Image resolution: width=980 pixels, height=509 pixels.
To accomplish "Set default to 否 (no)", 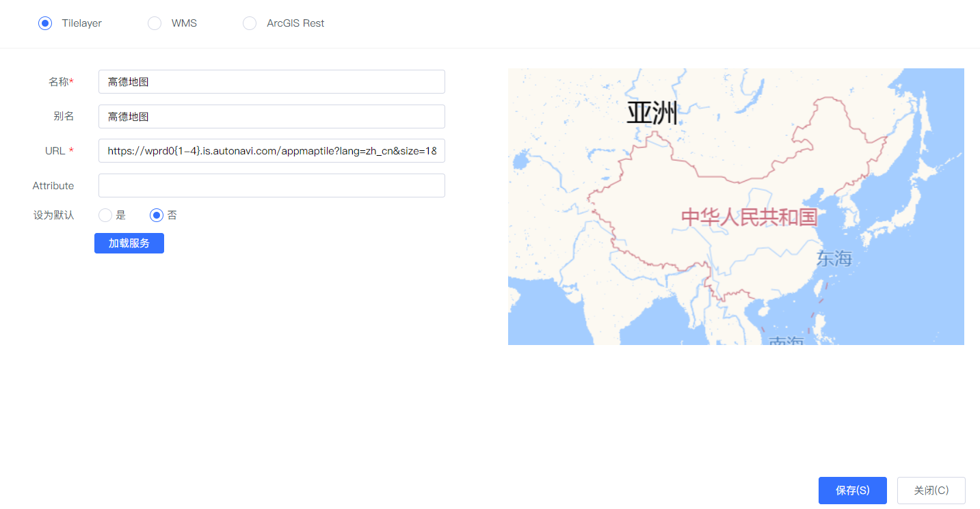I will tap(157, 215).
